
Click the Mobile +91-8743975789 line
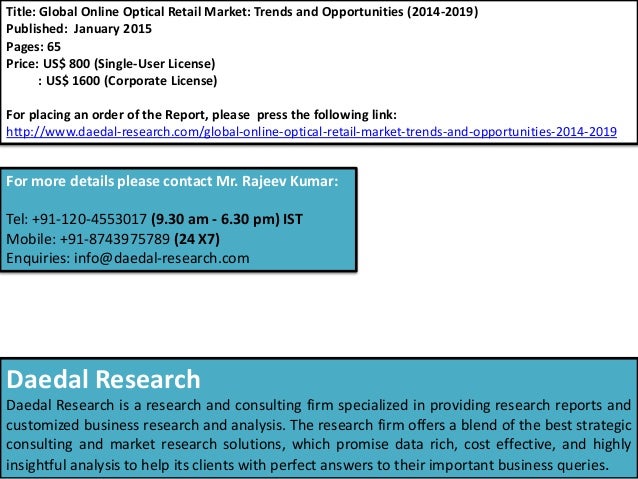pos(113,239)
